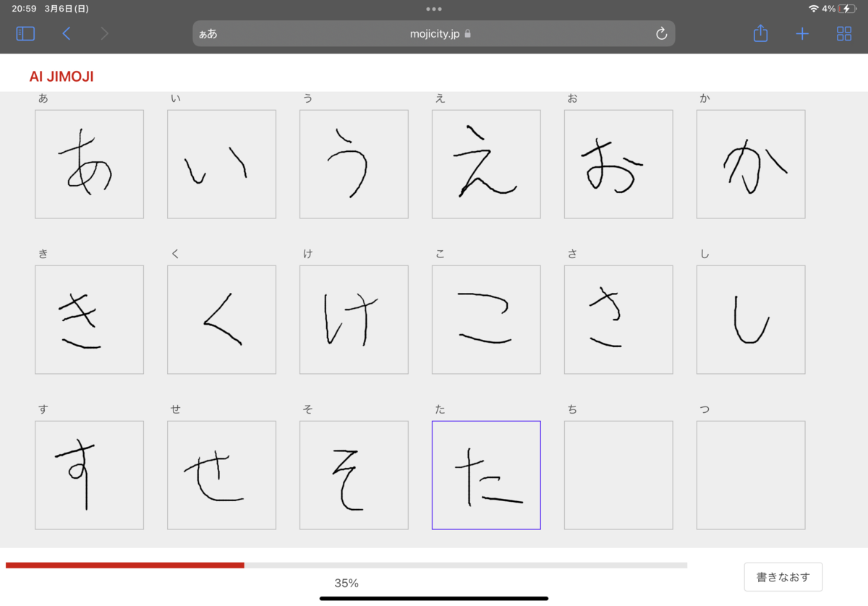
Task: Tap the forward navigation arrow
Action: coord(103,33)
